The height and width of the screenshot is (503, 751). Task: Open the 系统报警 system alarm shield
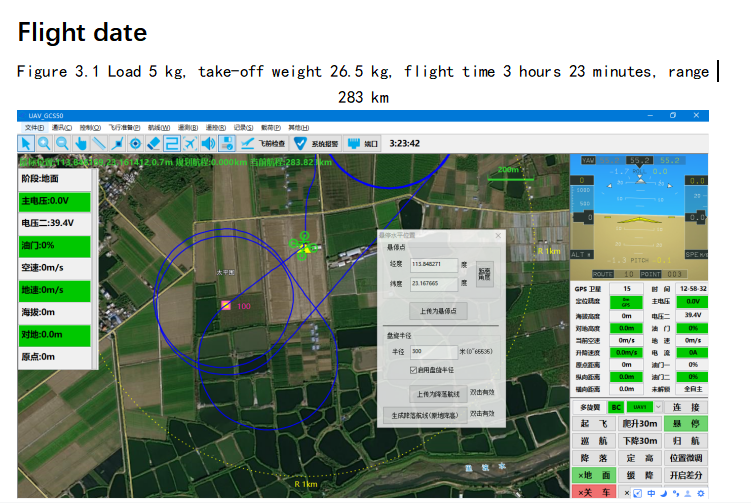(x=316, y=144)
